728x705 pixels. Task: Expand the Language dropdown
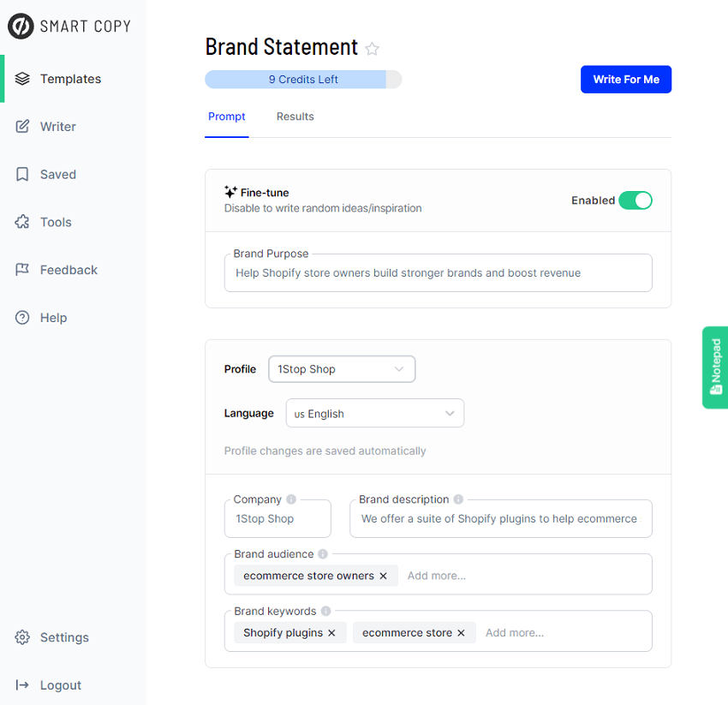tap(374, 413)
